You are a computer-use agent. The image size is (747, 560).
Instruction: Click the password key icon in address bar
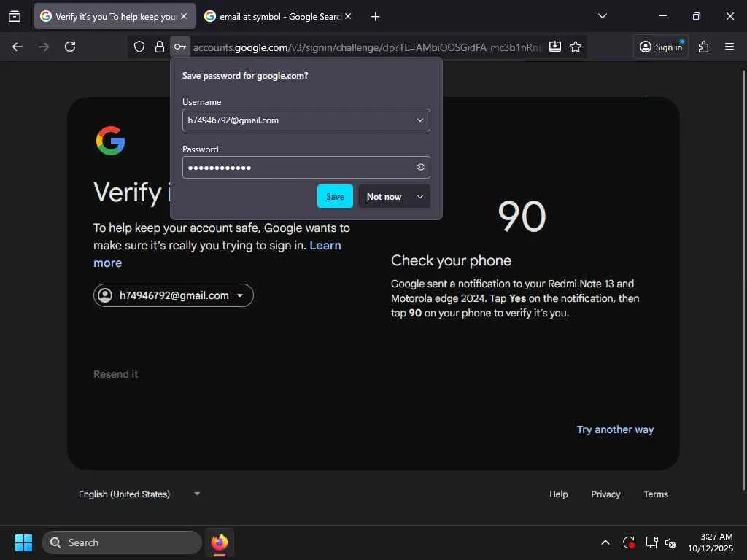(x=180, y=47)
